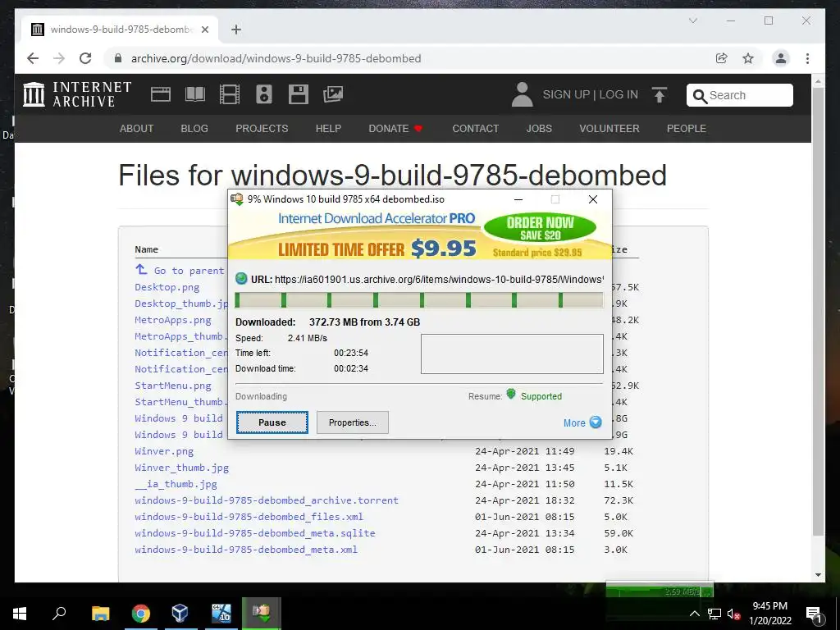Open Winver.png file link
840x630 pixels.
[164, 451]
